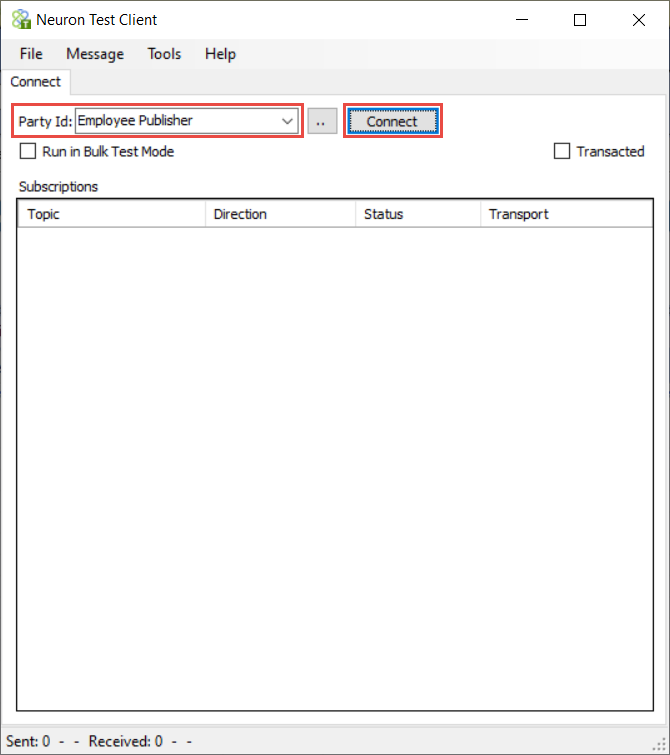Minimize the Neuron Test Client window
The image size is (670, 755).
tap(522, 20)
